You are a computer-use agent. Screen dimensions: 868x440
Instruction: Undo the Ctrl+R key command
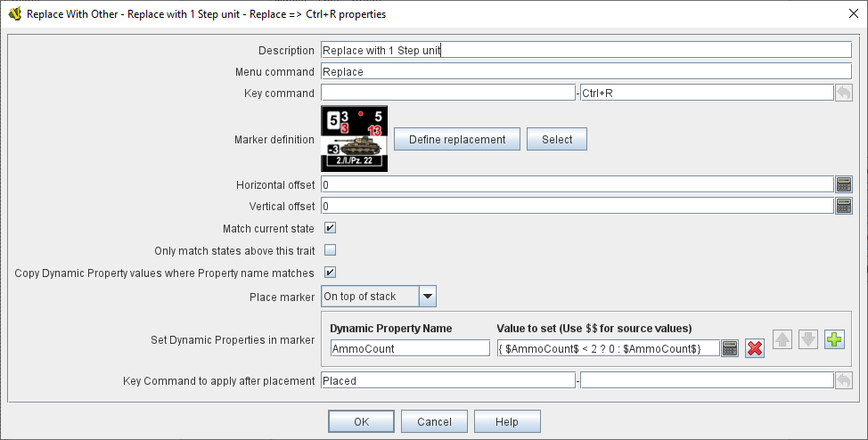click(x=843, y=93)
